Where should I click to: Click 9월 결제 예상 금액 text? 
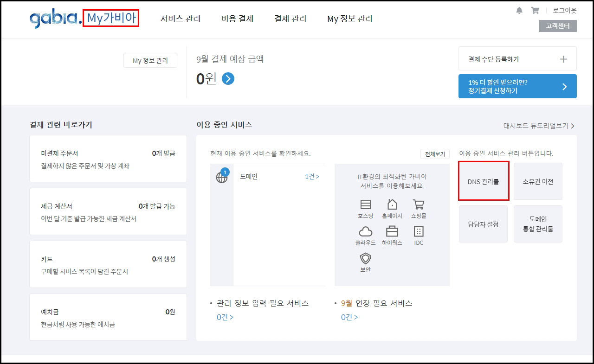[x=230, y=59]
